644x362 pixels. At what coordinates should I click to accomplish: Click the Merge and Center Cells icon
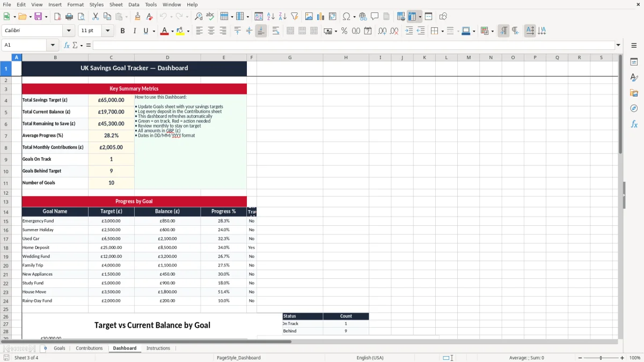(290, 31)
